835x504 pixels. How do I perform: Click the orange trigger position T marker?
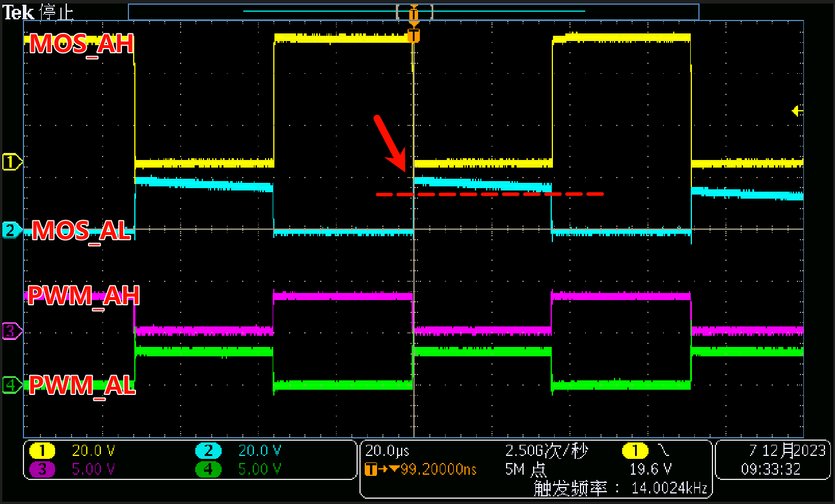click(413, 36)
